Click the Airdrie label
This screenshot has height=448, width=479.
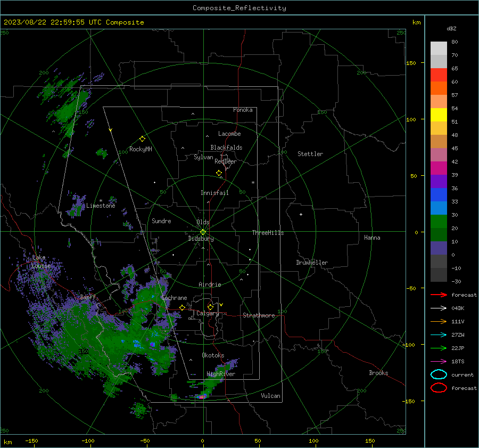click(x=210, y=284)
